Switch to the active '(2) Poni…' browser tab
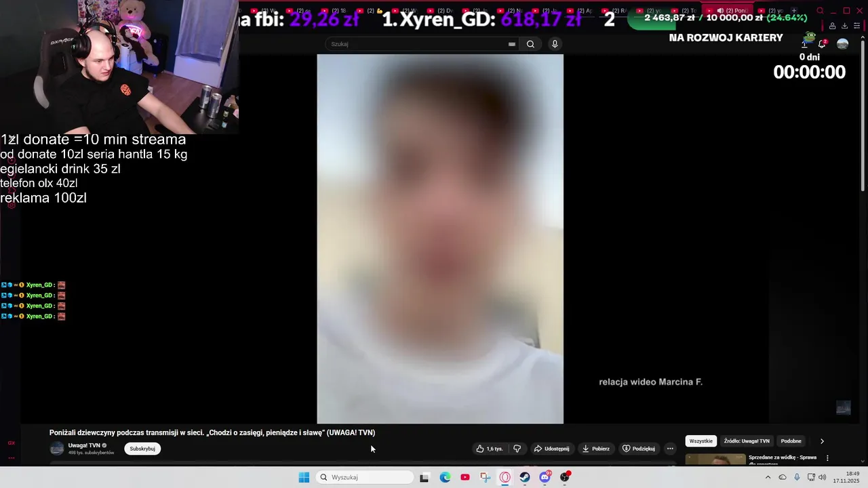Image resolution: width=868 pixels, height=488 pixels. 728,11
